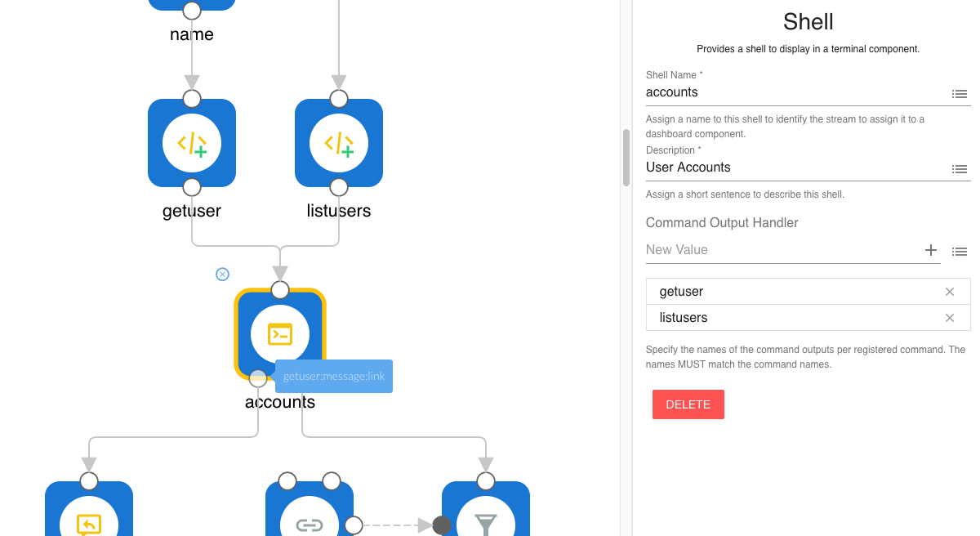Select the getuser code node
The image size is (980, 536).
(x=192, y=143)
